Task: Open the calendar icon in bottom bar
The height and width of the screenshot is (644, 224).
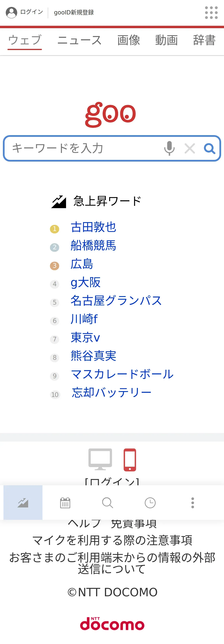Action: 65,503
